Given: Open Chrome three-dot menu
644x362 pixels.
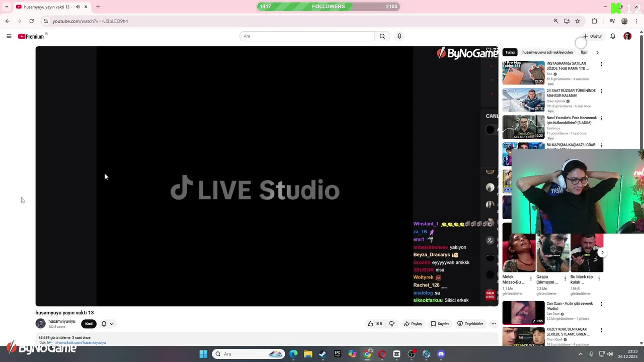Looking at the screenshot, I should point(636,21).
